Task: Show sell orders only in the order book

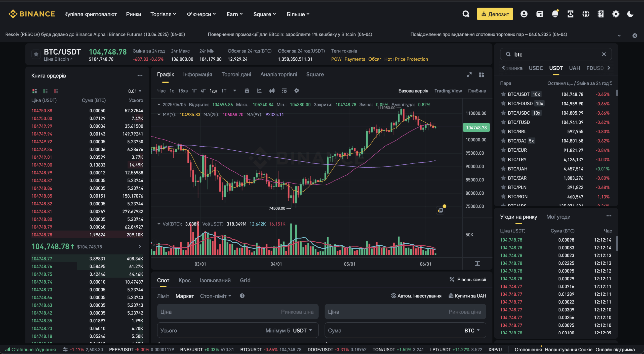Action: click(56, 91)
